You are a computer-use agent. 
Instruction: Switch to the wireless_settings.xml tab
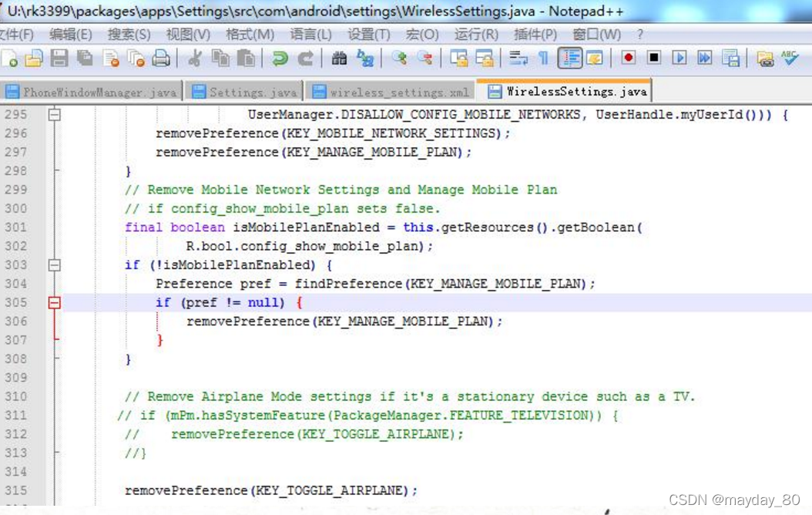[x=391, y=93]
